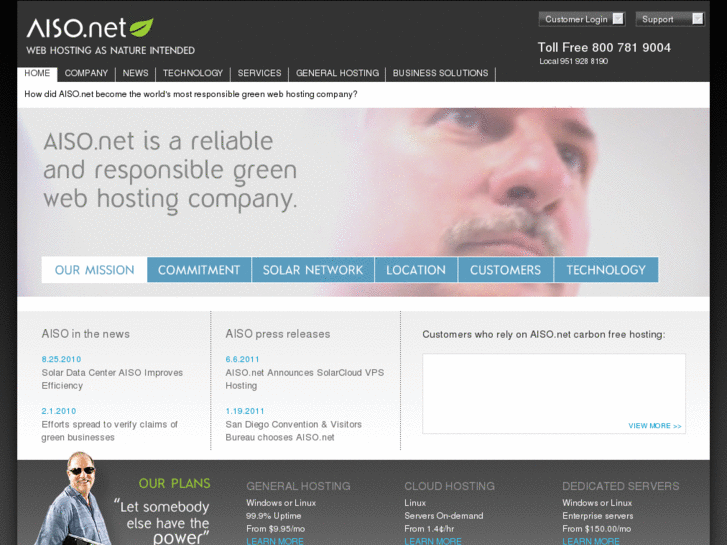Open the 6.6.2011 press release date
Viewport: 727px width, 545px height.
[242, 359]
